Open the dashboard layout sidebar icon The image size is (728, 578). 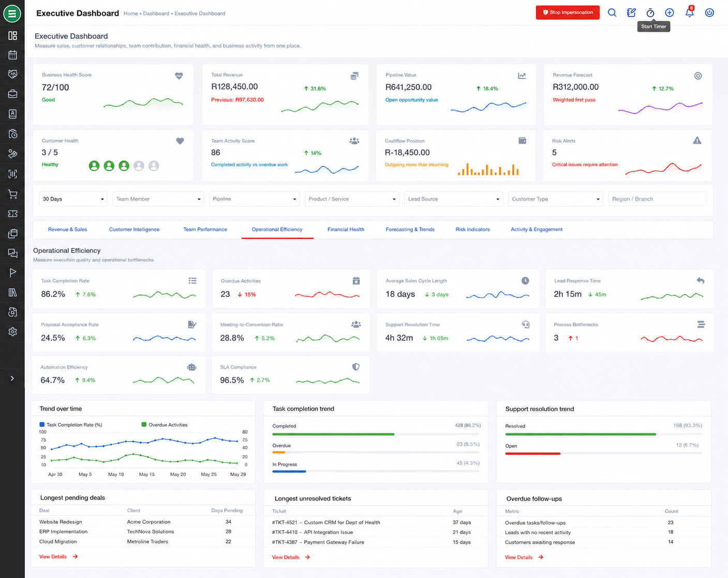(12, 35)
